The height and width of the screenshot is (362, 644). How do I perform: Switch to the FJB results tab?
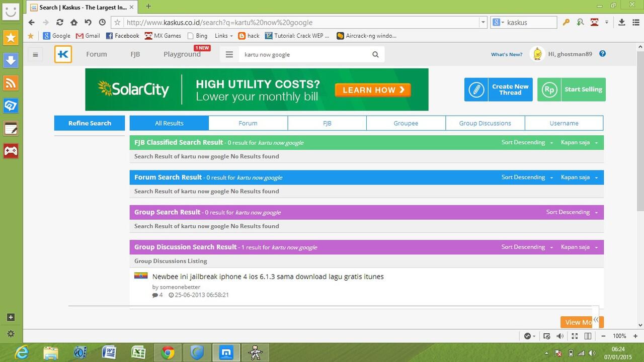[x=327, y=123]
